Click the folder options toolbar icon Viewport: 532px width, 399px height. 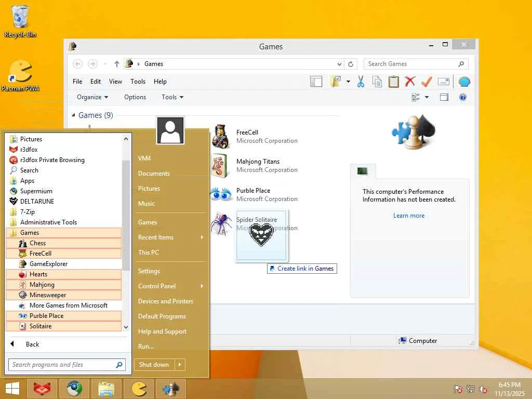336,82
